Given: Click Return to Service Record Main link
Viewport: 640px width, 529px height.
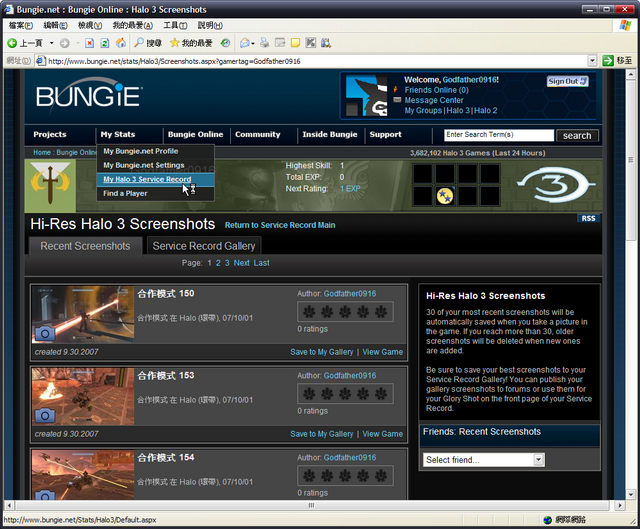Looking at the screenshot, I should click(280, 225).
